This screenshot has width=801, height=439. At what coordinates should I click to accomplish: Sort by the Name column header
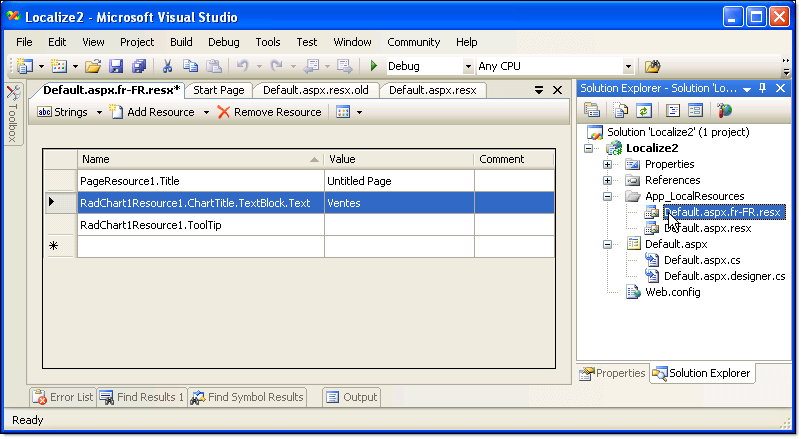coord(201,159)
